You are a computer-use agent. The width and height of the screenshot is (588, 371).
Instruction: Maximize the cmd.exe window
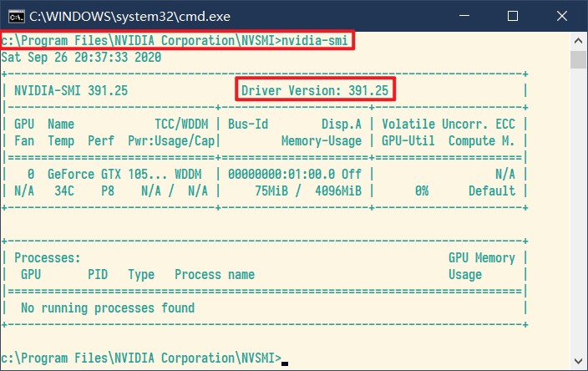point(513,16)
